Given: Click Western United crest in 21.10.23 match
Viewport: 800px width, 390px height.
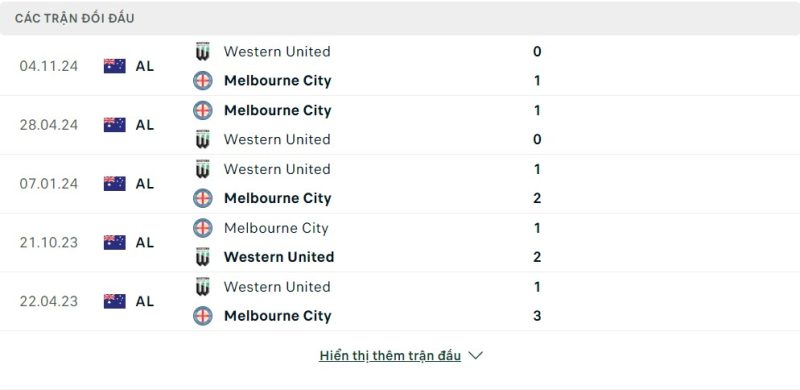Looking at the screenshot, I should click(x=203, y=257).
